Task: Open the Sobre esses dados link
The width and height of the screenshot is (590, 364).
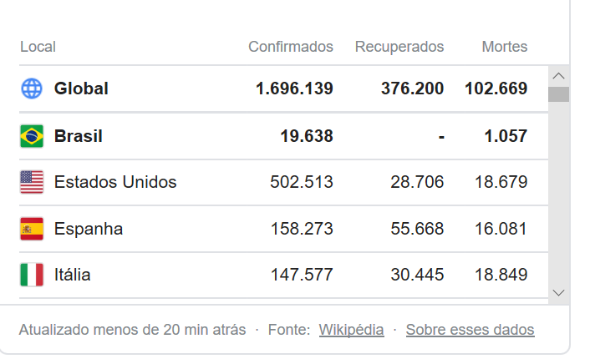Action: (x=470, y=330)
